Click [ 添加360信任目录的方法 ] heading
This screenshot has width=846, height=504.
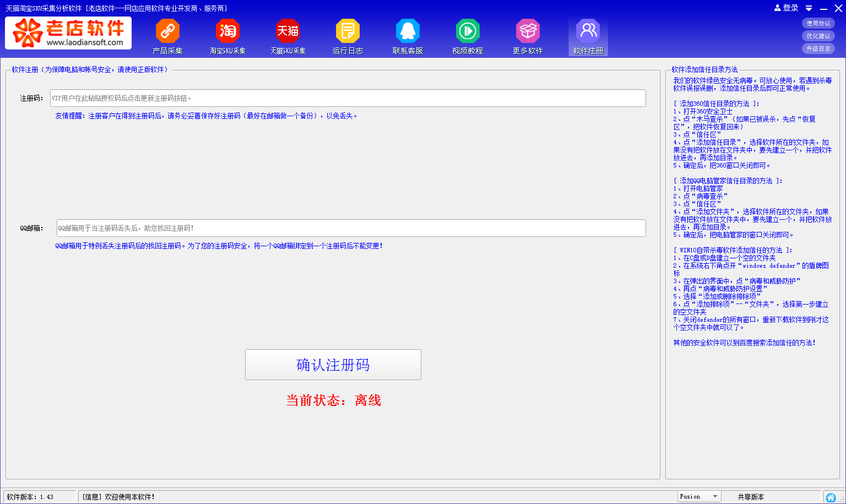pyautogui.click(x=716, y=104)
